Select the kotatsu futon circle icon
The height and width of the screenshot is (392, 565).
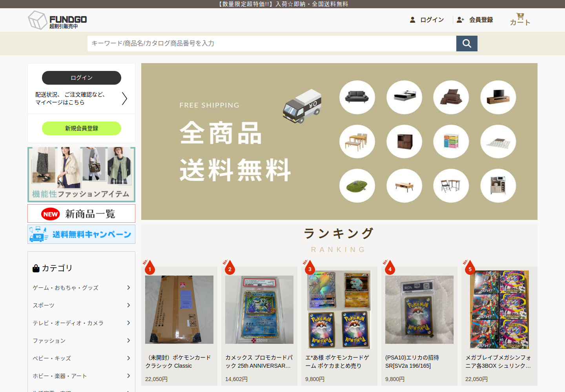[x=498, y=142]
